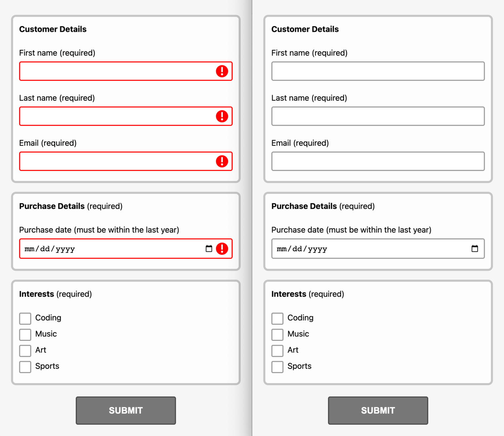Click error icon in left Email field
The width and height of the screenshot is (504, 436).
[222, 161]
